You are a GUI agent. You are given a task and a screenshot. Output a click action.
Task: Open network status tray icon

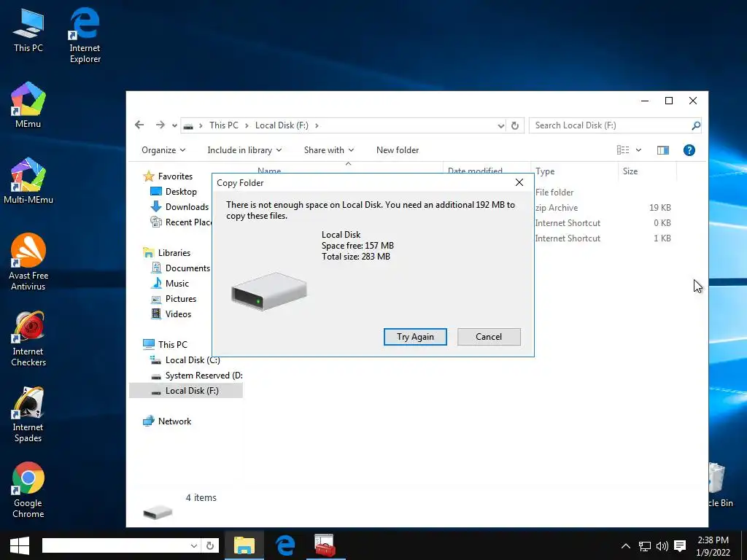[x=645, y=546]
